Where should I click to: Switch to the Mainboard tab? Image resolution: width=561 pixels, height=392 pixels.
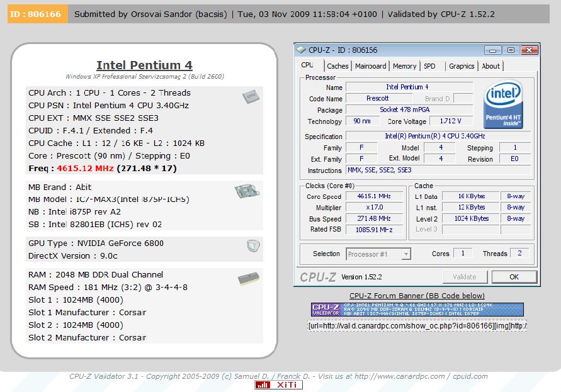pos(371,66)
